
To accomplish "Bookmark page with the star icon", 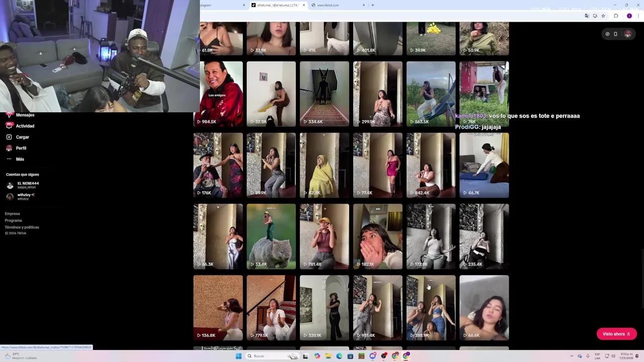I will click(x=603, y=16).
